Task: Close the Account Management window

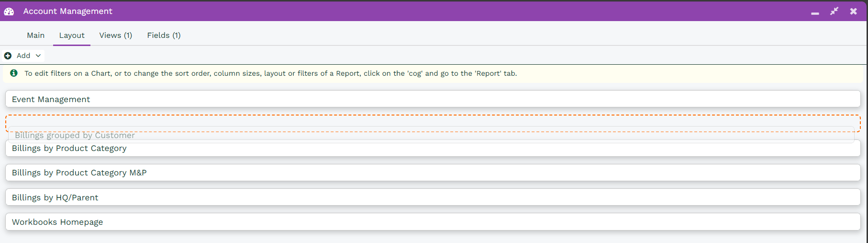Action: (853, 11)
